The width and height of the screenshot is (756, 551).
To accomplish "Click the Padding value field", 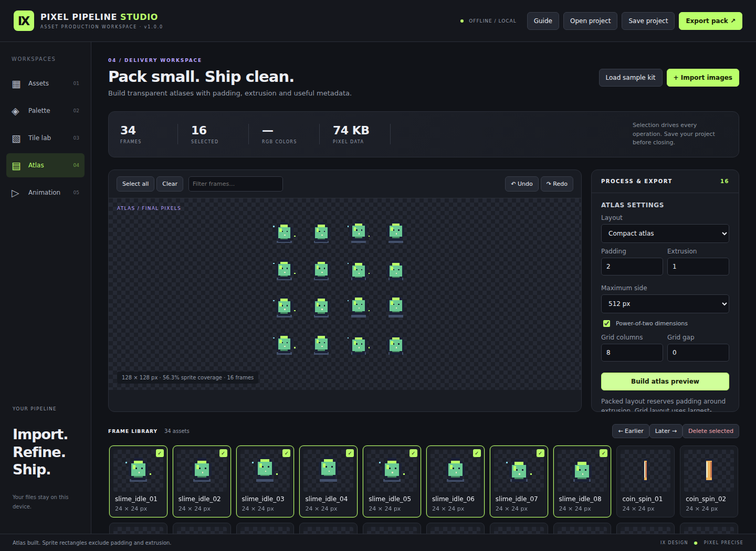I will pos(632,267).
